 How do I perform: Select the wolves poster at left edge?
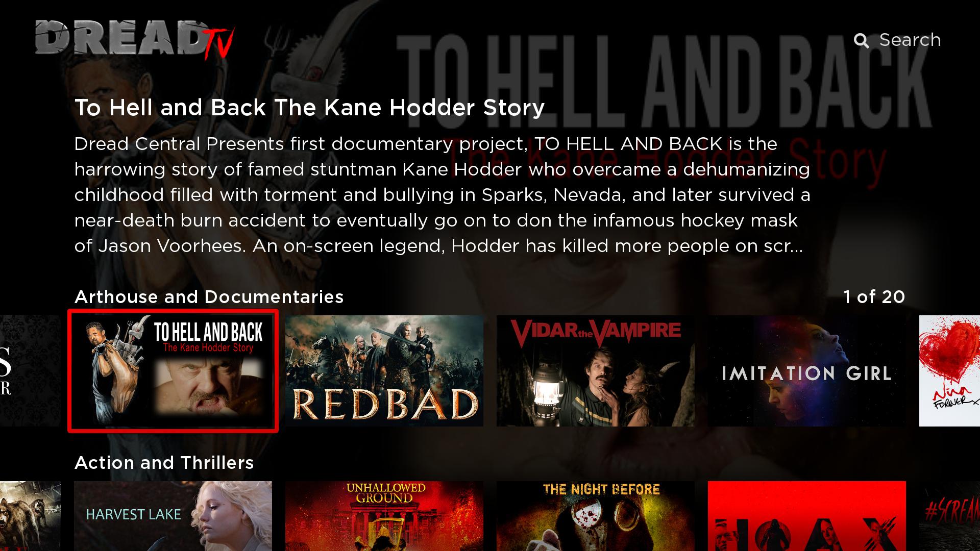point(30,516)
